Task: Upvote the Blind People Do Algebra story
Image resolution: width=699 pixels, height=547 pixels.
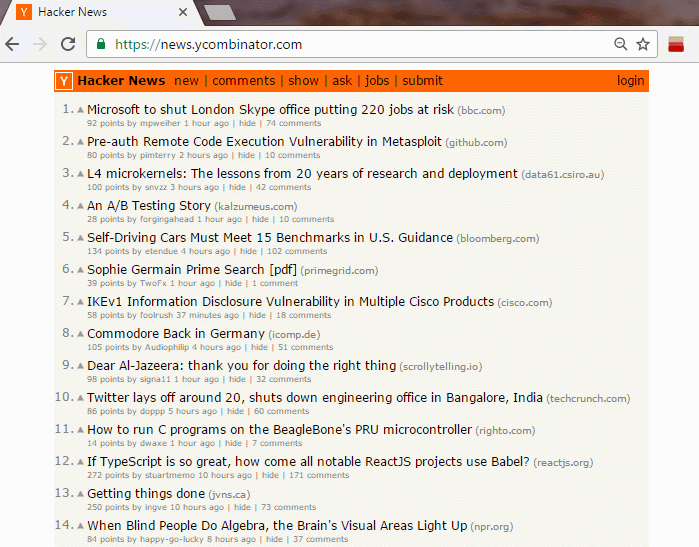Action: tap(80, 526)
